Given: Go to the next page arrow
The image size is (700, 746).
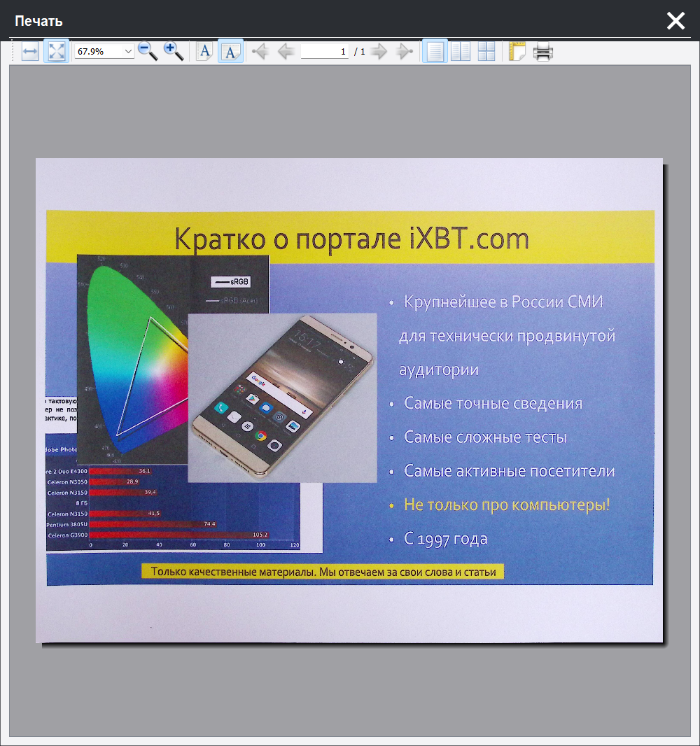Looking at the screenshot, I should pyautogui.click(x=379, y=51).
